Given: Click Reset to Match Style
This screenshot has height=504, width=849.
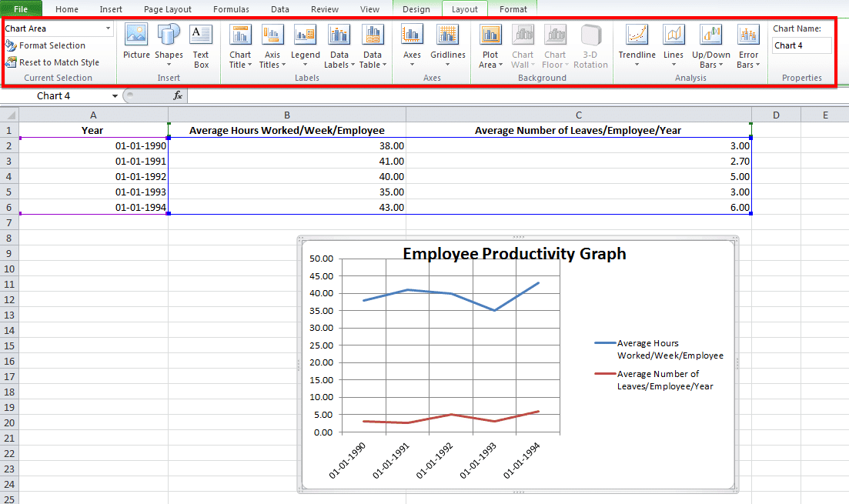Looking at the screenshot, I should point(52,62).
